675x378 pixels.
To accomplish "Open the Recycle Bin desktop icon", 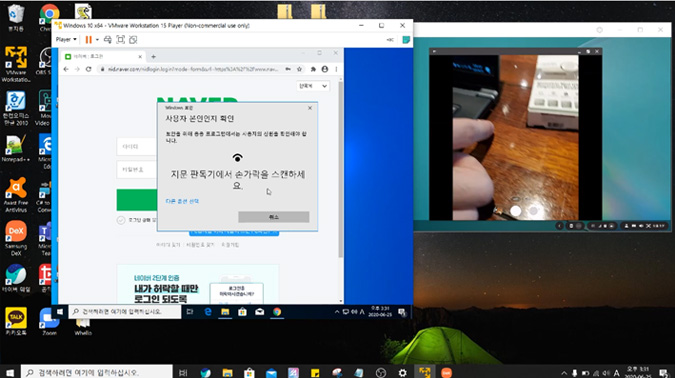I will click(16, 18).
